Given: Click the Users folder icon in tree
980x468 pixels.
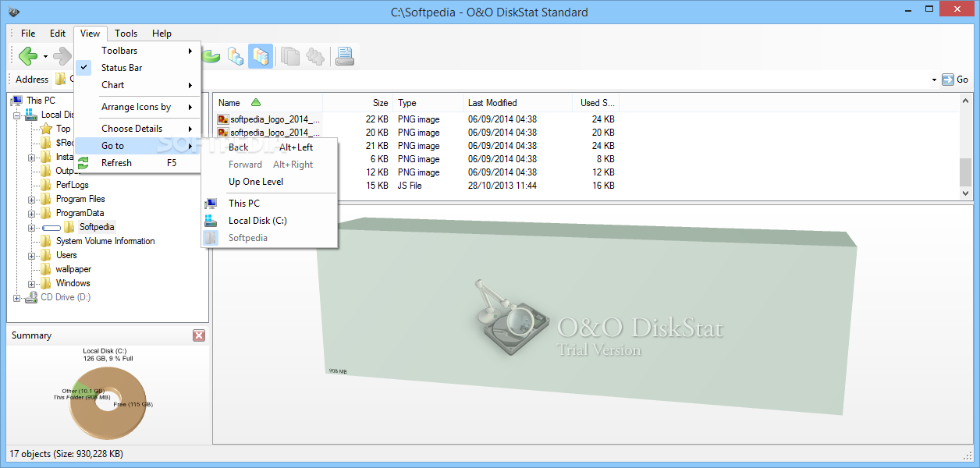Looking at the screenshot, I should (46, 255).
